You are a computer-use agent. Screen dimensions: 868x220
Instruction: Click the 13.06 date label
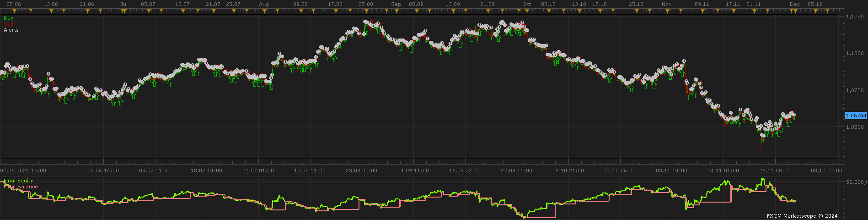[x=50, y=4]
